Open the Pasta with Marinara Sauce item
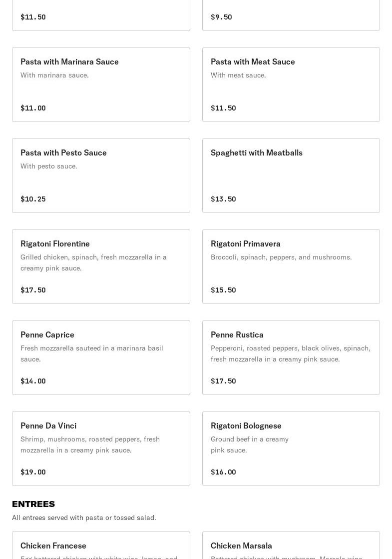Screen dimensions: 392x559 (101, 84)
